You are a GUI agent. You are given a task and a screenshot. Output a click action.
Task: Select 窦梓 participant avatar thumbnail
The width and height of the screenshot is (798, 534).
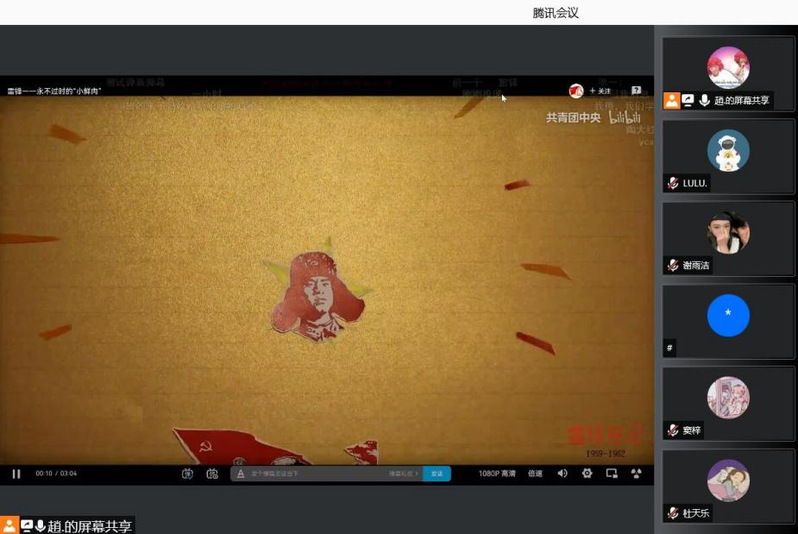pos(728,398)
